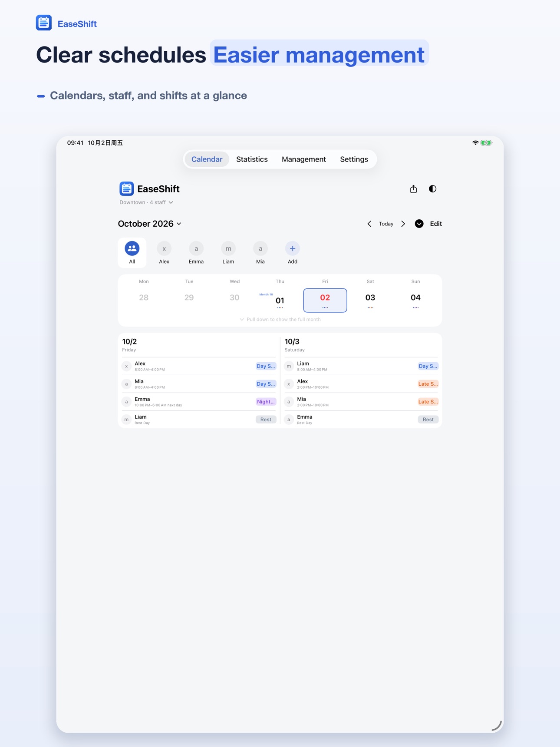Screen dimensions: 560x747
Task: Tap the share icon
Action: point(413,189)
